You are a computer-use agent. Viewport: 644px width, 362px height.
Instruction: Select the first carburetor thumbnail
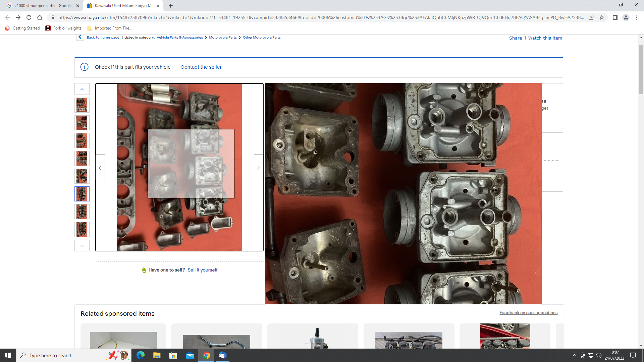(x=82, y=105)
